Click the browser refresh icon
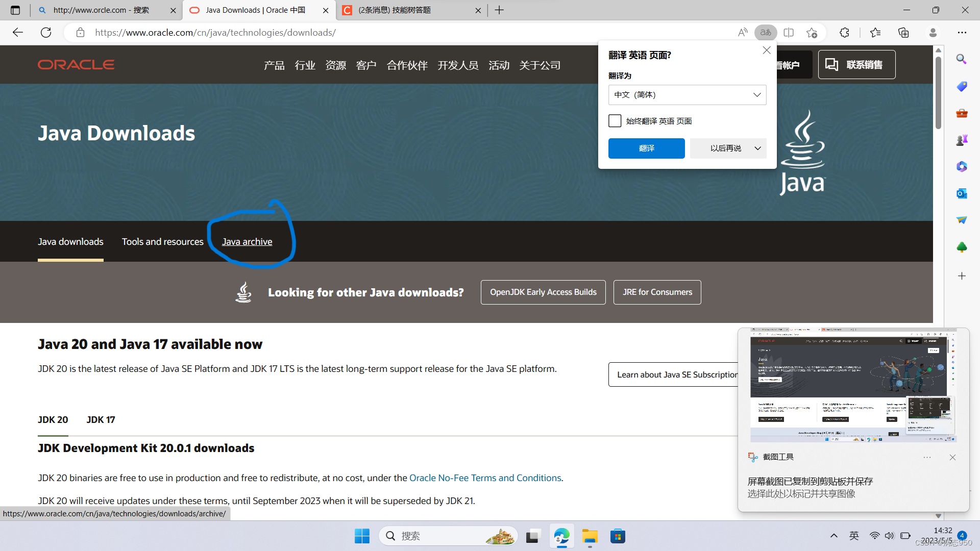 click(46, 33)
